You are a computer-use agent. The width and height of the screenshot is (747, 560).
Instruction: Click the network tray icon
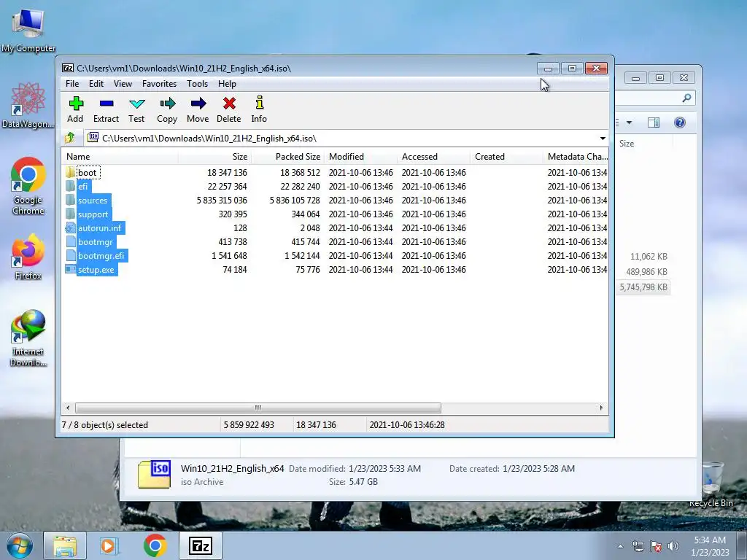click(638, 546)
